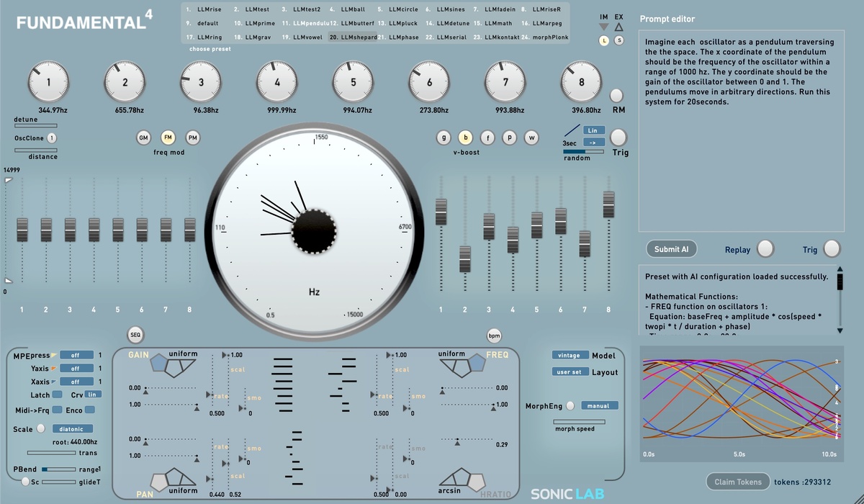Click the EX export up-arrow icon
Image resolution: width=864 pixels, height=504 pixels.
[618, 27]
